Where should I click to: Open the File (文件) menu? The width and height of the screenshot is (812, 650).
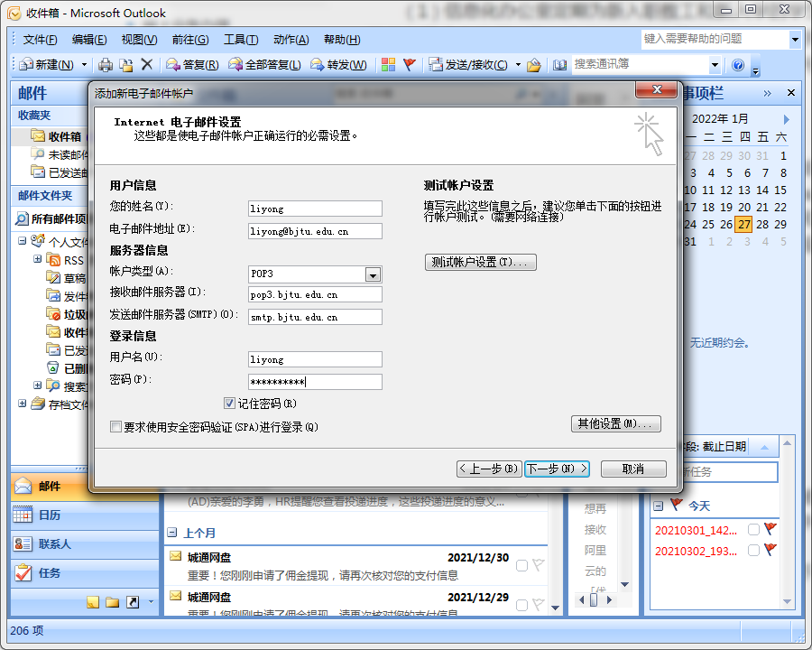(40, 40)
